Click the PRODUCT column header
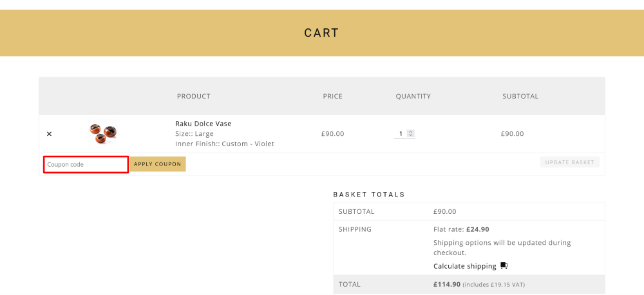Viewport: 644px width, 295px height. (x=193, y=96)
